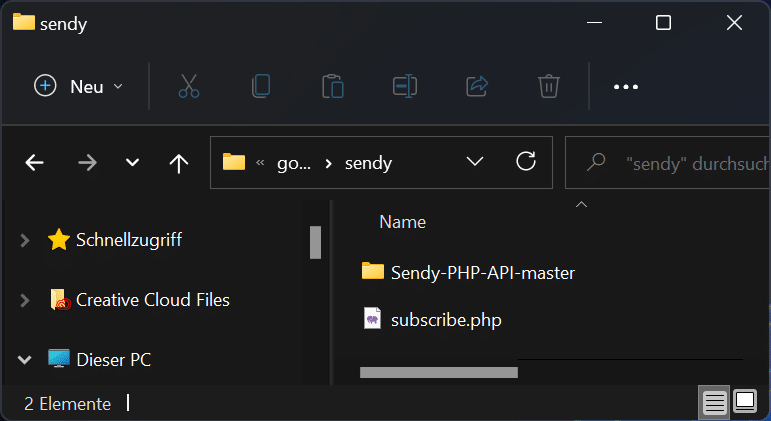Viewport: 771px width, 421px height.
Task: Click the Delete trash can icon
Action: click(549, 86)
